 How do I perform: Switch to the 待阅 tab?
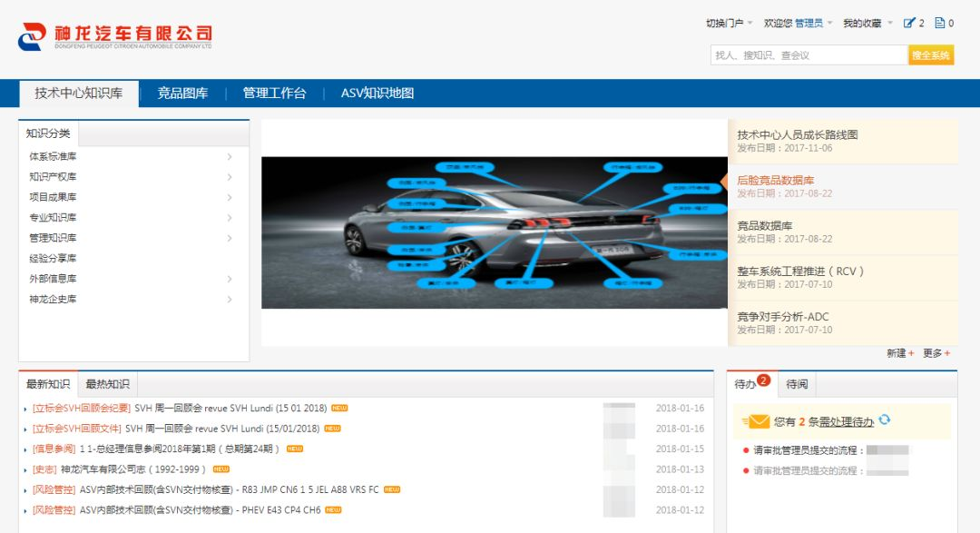(797, 384)
